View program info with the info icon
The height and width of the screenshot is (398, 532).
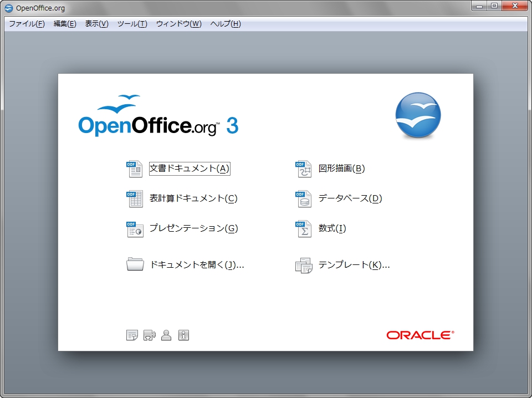point(183,335)
